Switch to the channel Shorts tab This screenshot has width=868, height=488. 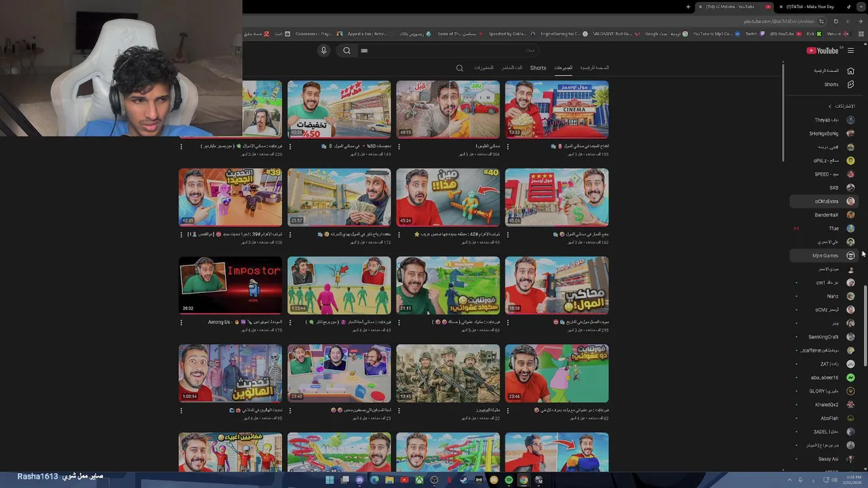coord(538,68)
